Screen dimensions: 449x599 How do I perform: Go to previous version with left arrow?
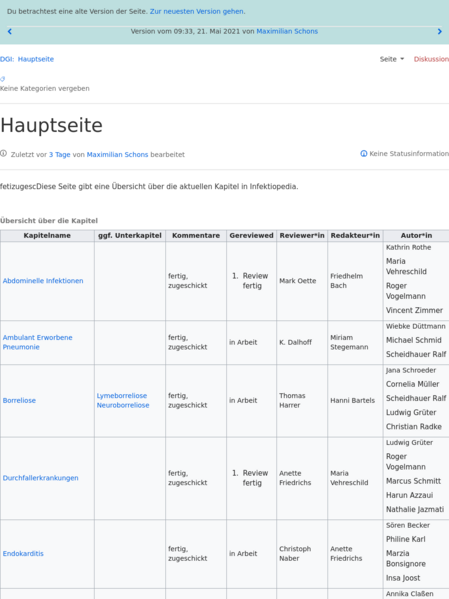coord(10,32)
